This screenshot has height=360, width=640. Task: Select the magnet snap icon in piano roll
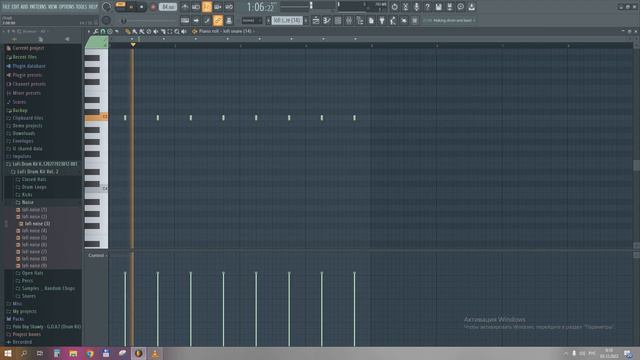[x=103, y=31]
